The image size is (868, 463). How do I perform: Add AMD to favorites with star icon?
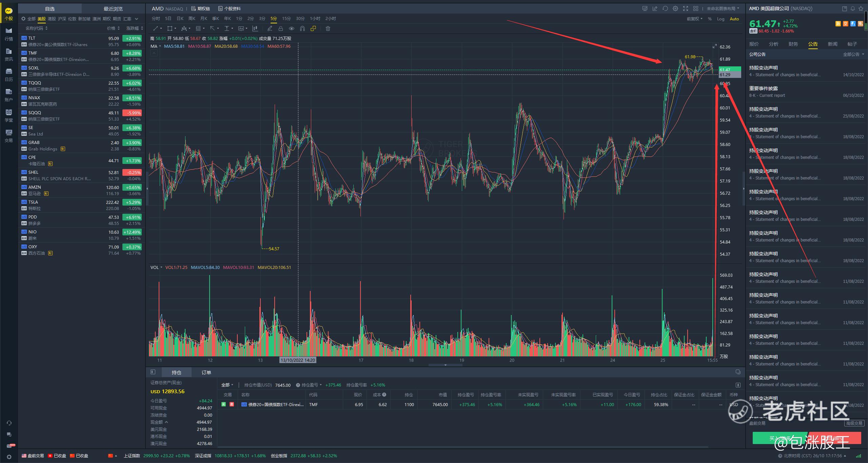point(861,8)
